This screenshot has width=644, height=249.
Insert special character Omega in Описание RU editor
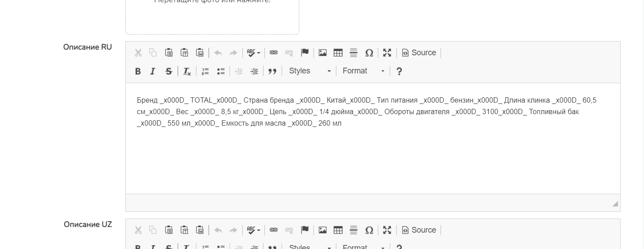click(369, 53)
